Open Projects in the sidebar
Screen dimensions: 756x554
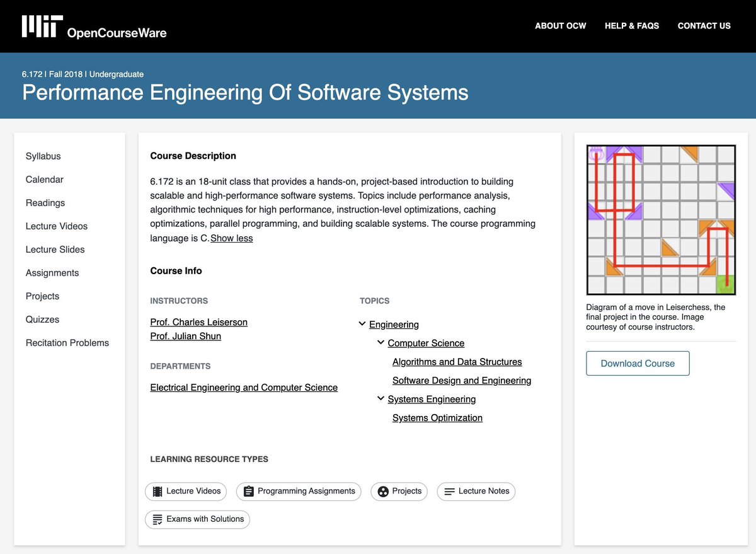point(42,296)
